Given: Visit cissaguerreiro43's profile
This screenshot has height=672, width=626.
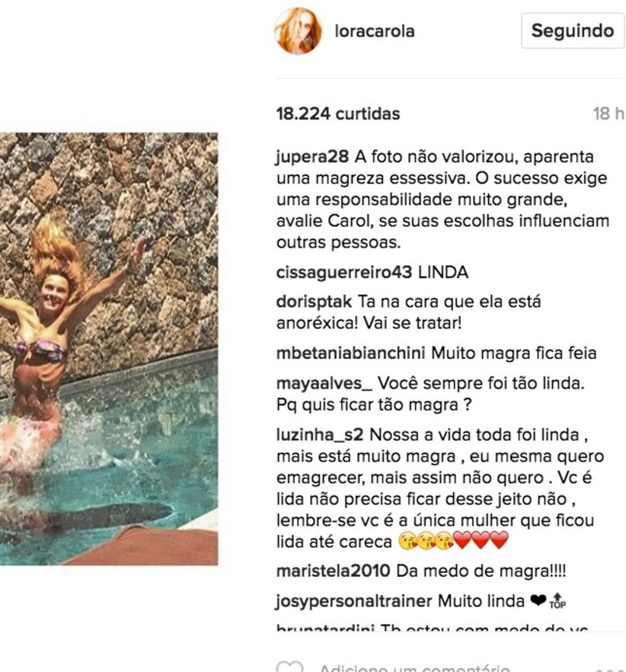Looking at the screenshot, I should (x=344, y=273).
